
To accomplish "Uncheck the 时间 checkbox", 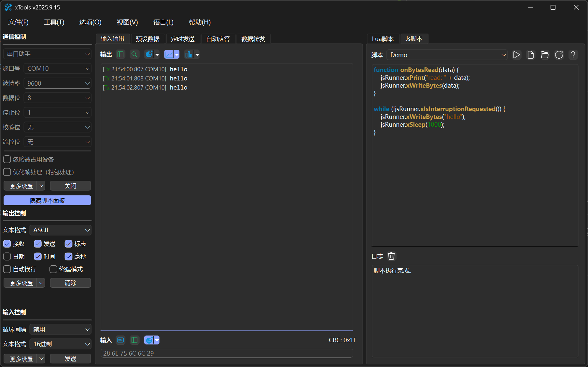I will click(38, 256).
